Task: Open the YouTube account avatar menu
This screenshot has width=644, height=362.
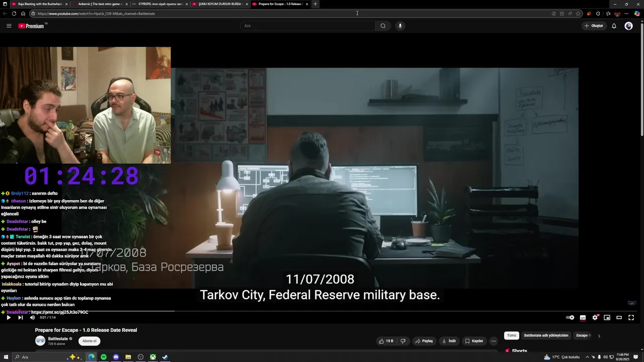Action: (628, 26)
